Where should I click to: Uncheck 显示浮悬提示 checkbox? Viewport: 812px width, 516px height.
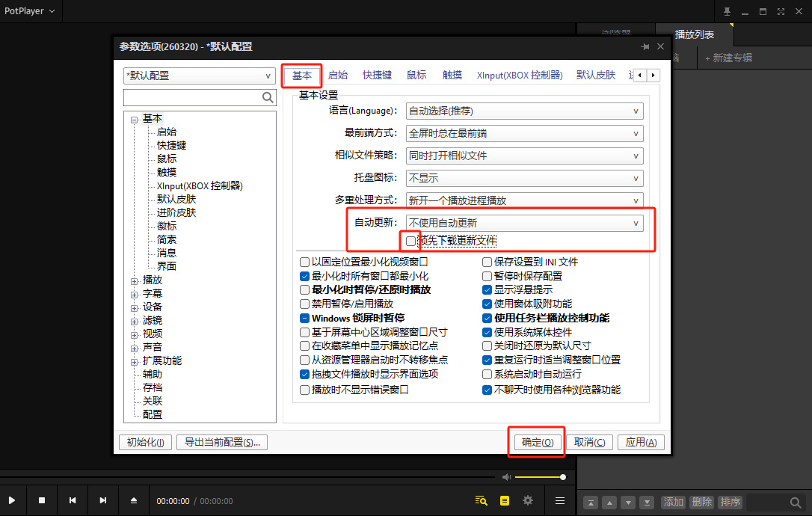(487, 289)
